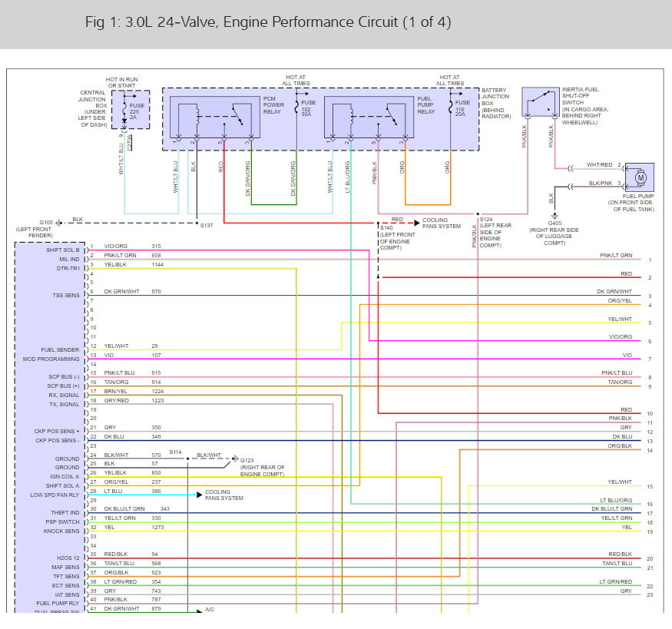
Task: Select the SHIFT SOL B pin label
Action: (61, 250)
